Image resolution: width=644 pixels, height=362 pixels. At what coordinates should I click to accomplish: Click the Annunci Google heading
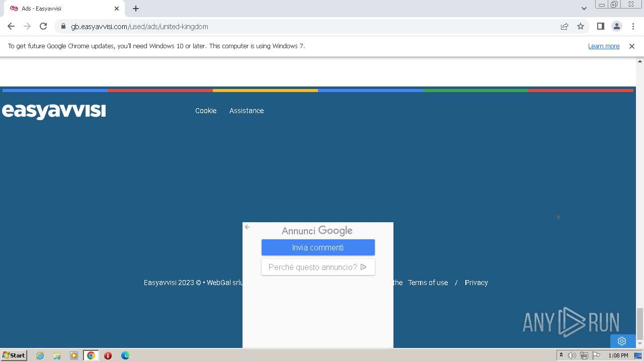317,231
